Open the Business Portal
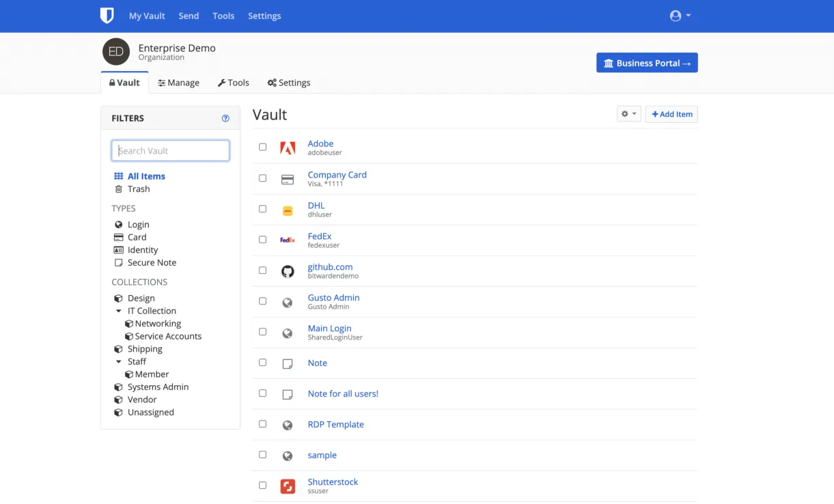This screenshot has height=504, width=834. (x=647, y=63)
